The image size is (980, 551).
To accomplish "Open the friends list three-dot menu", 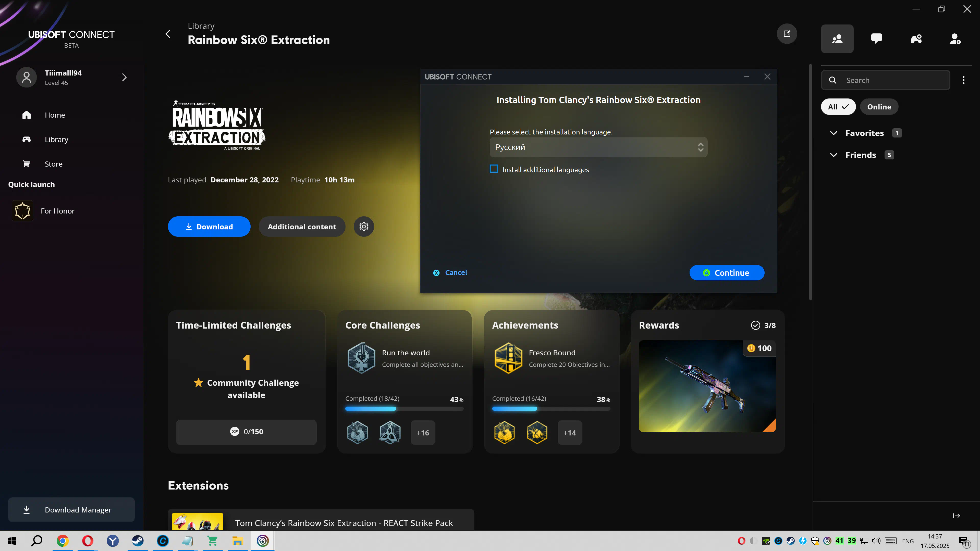I will 963,80.
